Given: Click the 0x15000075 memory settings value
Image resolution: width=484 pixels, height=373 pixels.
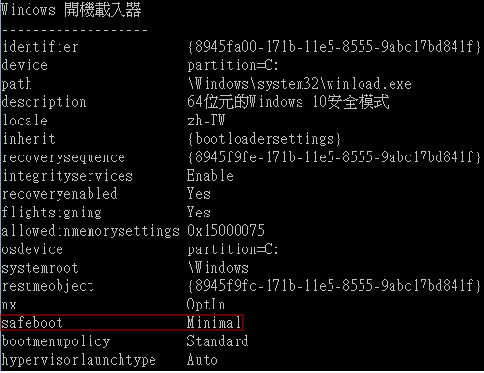Looking at the screenshot, I should pos(226,231).
